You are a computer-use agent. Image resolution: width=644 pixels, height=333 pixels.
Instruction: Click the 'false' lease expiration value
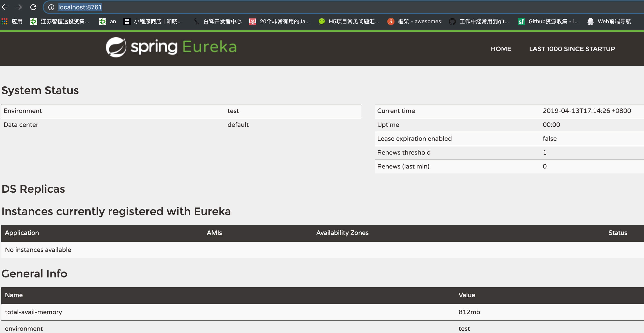pyautogui.click(x=550, y=138)
